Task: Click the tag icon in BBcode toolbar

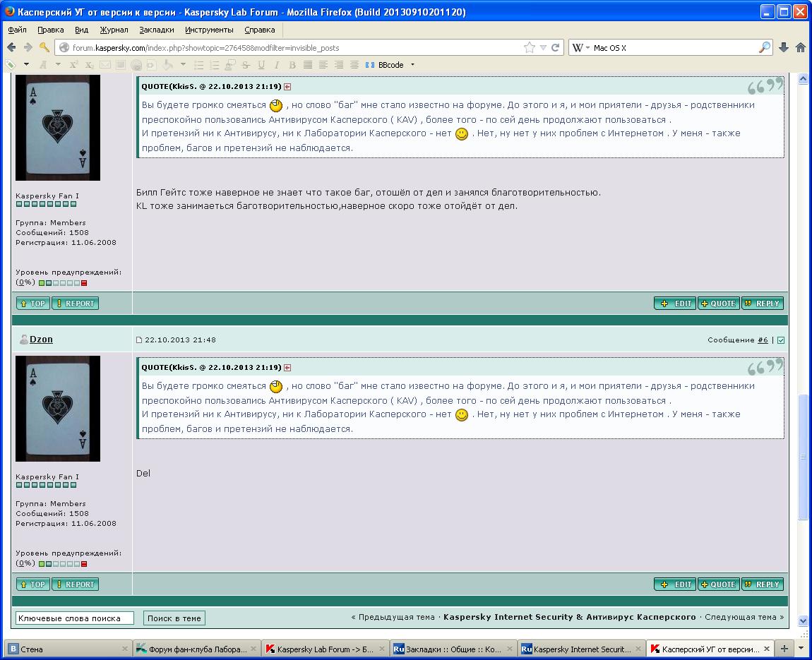Action: pos(11,65)
